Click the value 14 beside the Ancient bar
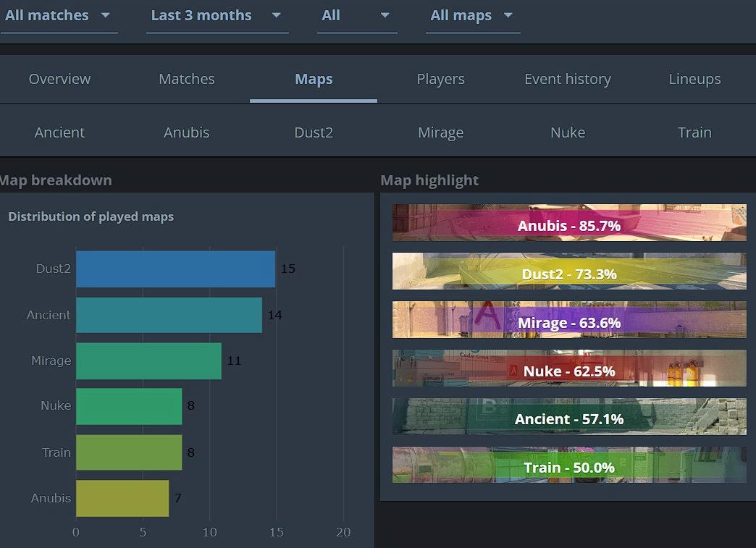This screenshot has height=548, width=756. pos(275,315)
